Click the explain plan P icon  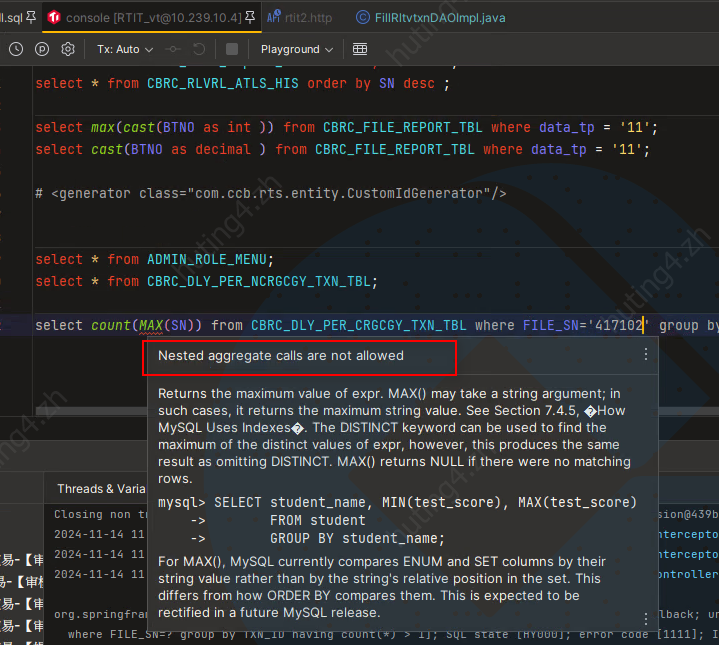[x=42, y=49]
